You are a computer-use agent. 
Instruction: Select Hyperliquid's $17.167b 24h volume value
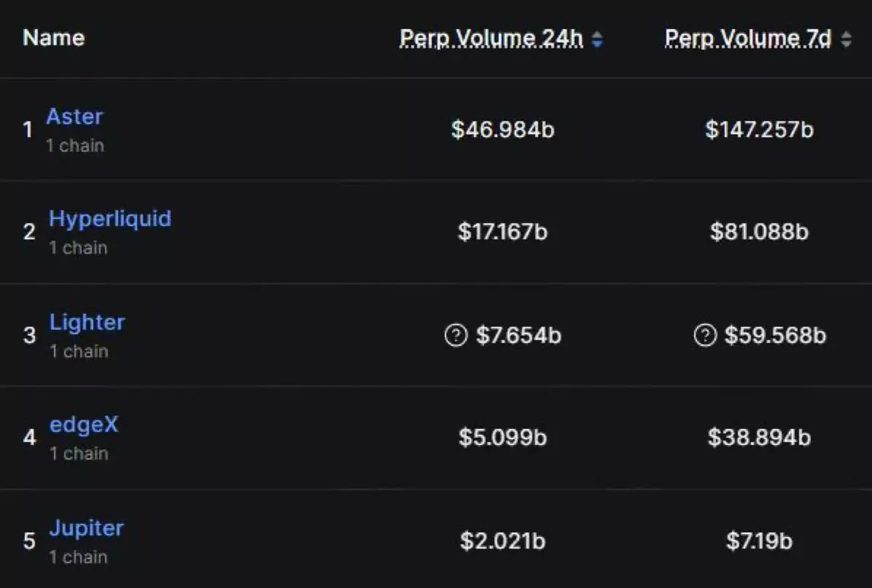pos(502,233)
